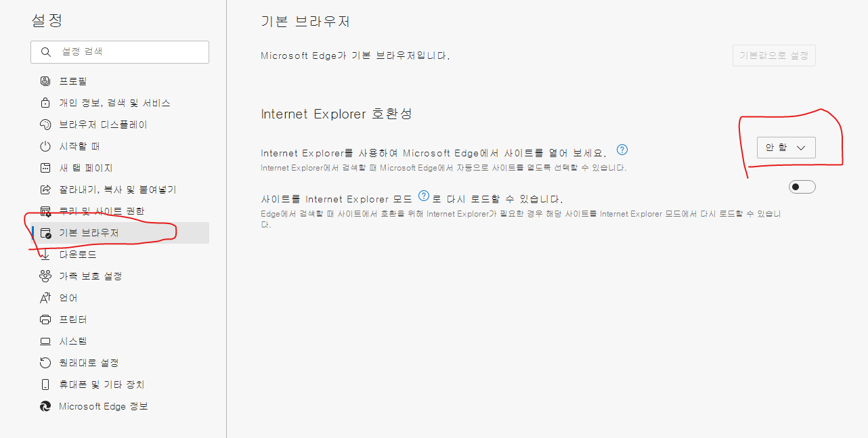Image resolution: width=868 pixels, height=438 pixels.
Task: Click the profile icon in sidebar
Action: click(x=45, y=81)
